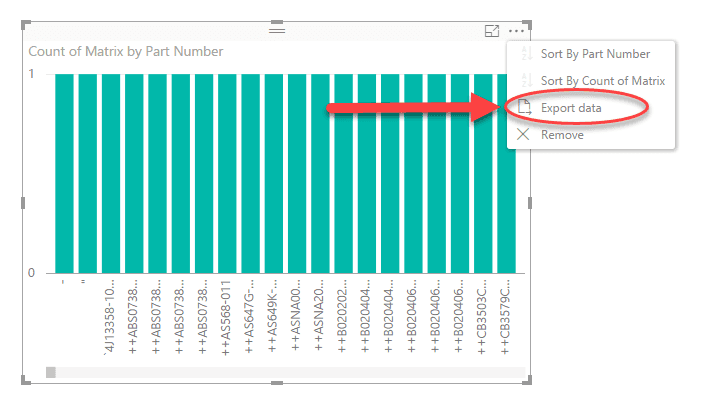Click the right-middle resize handle of visual
This screenshot has height=398, width=720.
pyautogui.click(x=529, y=202)
